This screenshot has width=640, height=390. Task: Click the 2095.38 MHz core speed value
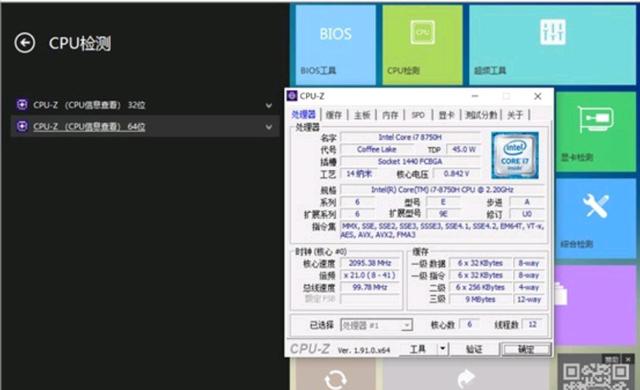(x=370, y=263)
